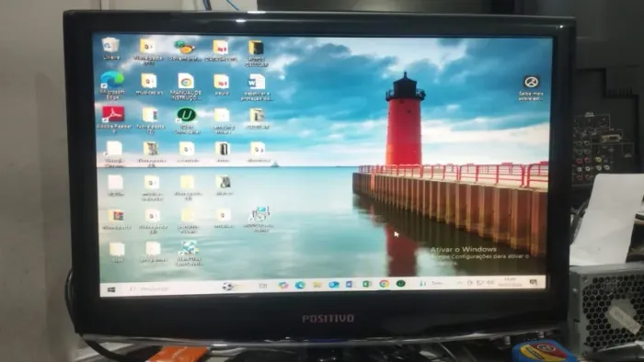Open the green U uninstaller desktop shortcut
This screenshot has width=644, height=362.
point(187,119)
